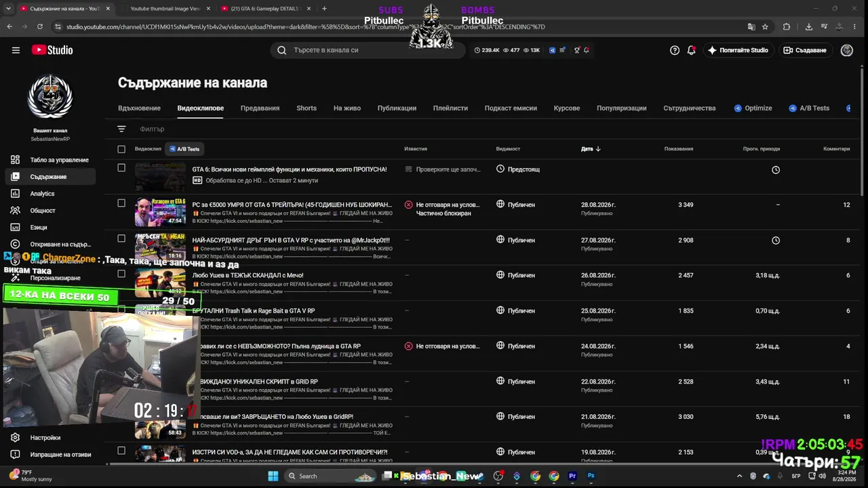The width and height of the screenshot is (868, 488).
Task: Click the Windows taskbar Search box
Action: 330,476
